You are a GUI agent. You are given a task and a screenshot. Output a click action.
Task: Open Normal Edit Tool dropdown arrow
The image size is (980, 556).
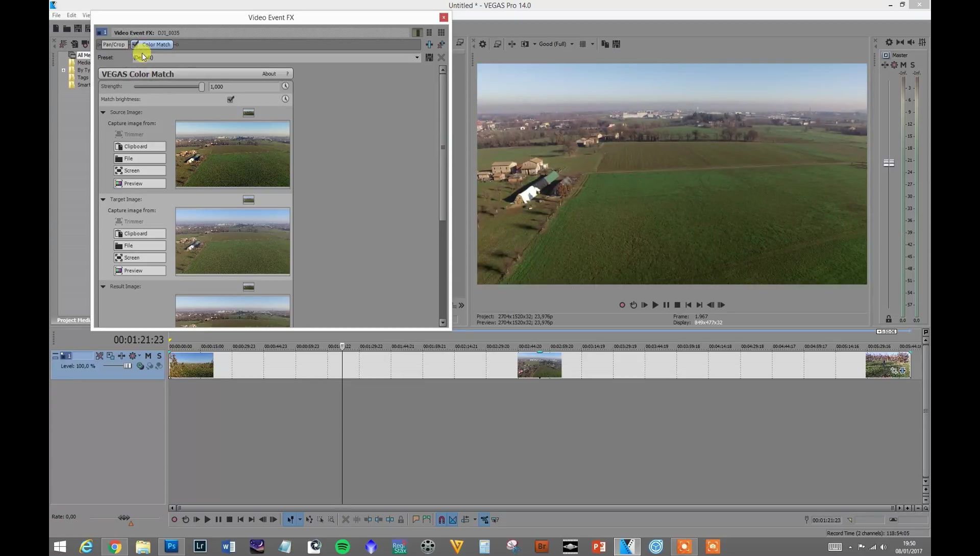(x=300, y=520)
